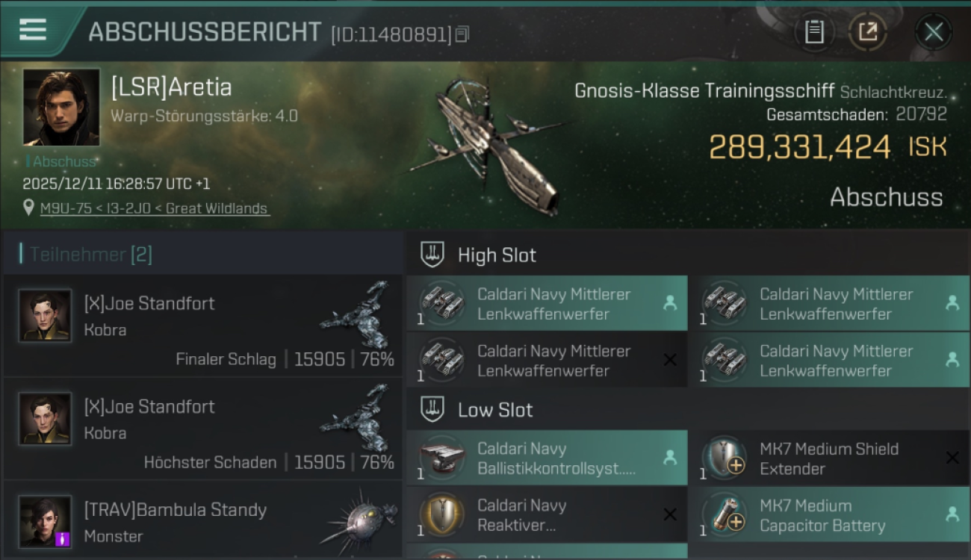Click the MK7 Medium Capacitor Battery icon
This screenshot has width=971, height=560.
click(725, 515)
